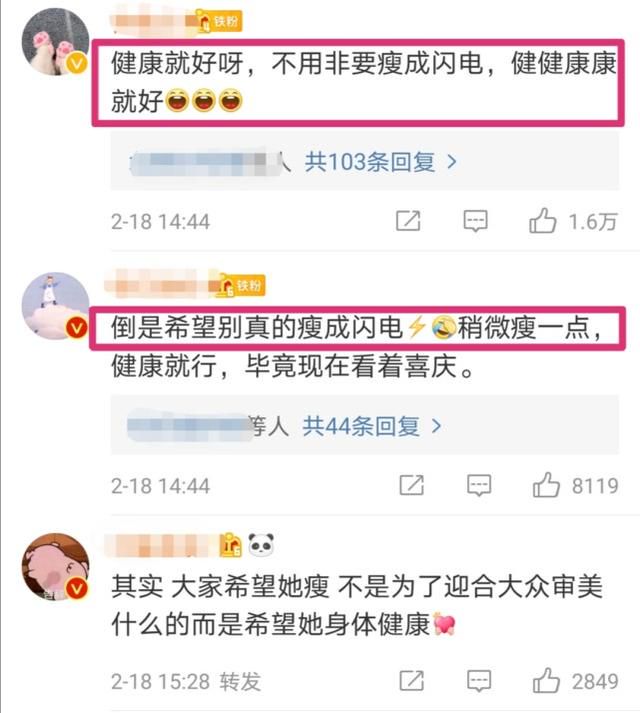The height and width of the screenshot is (713, 640).
Task: Tap the share icon on the first comment
Action: click(x=408, y=221)
